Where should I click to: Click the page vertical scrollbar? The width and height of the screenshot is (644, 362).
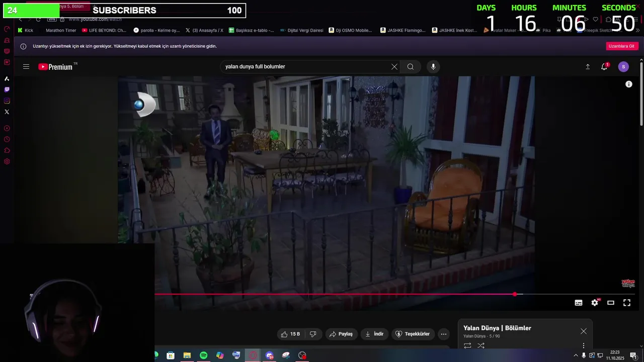tap(641, 93)
